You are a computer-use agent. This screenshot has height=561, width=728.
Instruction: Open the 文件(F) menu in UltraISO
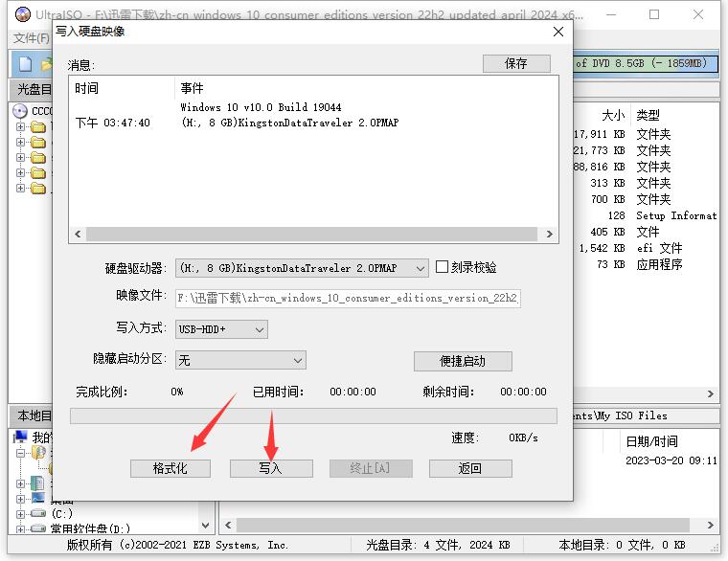click(31, 38)
